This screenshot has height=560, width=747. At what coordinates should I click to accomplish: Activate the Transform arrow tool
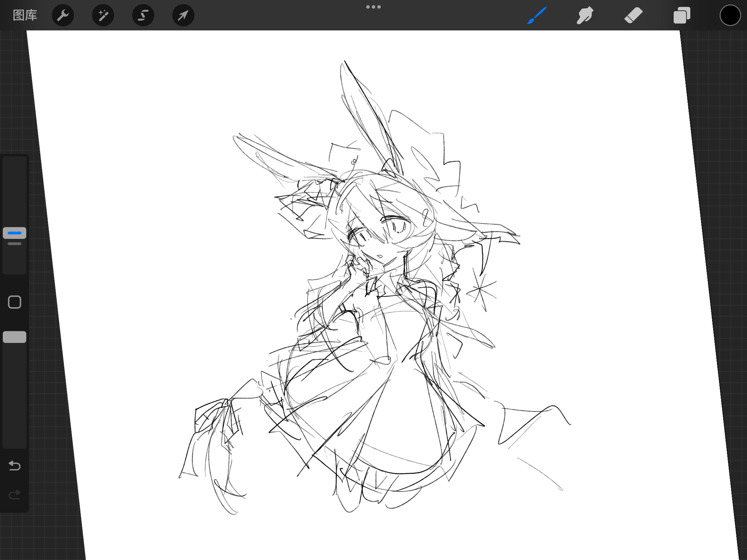pyautogui.click(x=183, y=15)
